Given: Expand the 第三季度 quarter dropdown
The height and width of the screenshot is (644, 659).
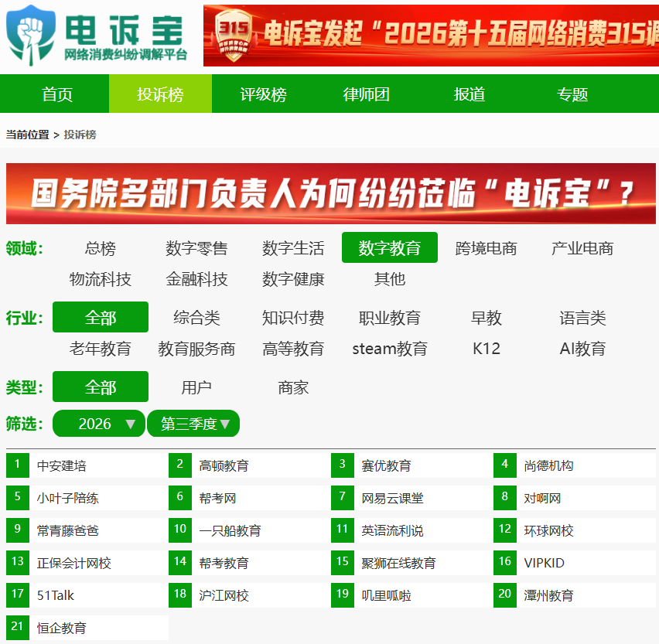Looking at the screenshot, I should coord(193,424).
